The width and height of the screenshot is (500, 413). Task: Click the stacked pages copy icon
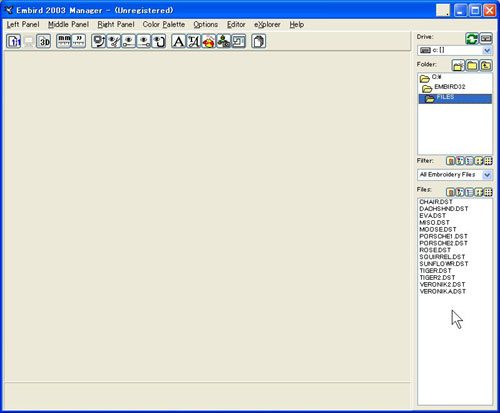click(259, 41)
